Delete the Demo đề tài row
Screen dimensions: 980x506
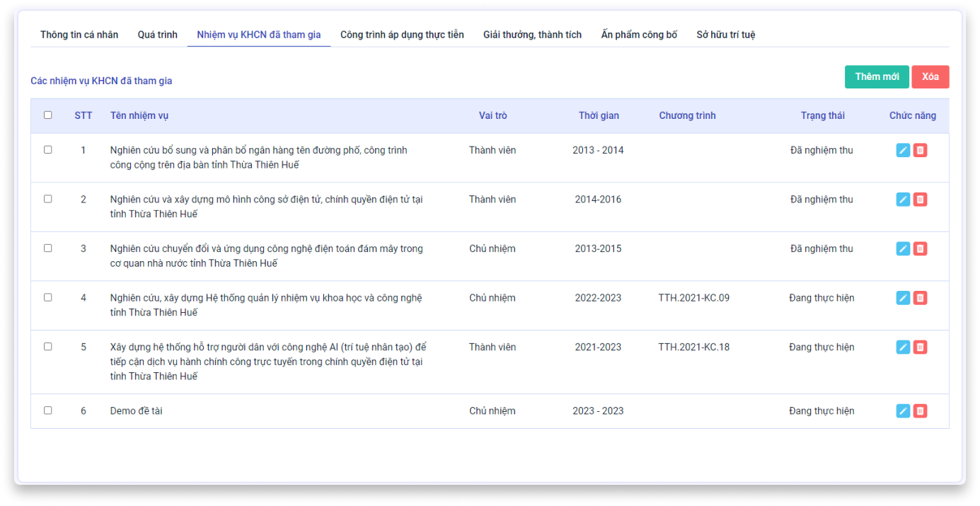(x=920, y=410)
